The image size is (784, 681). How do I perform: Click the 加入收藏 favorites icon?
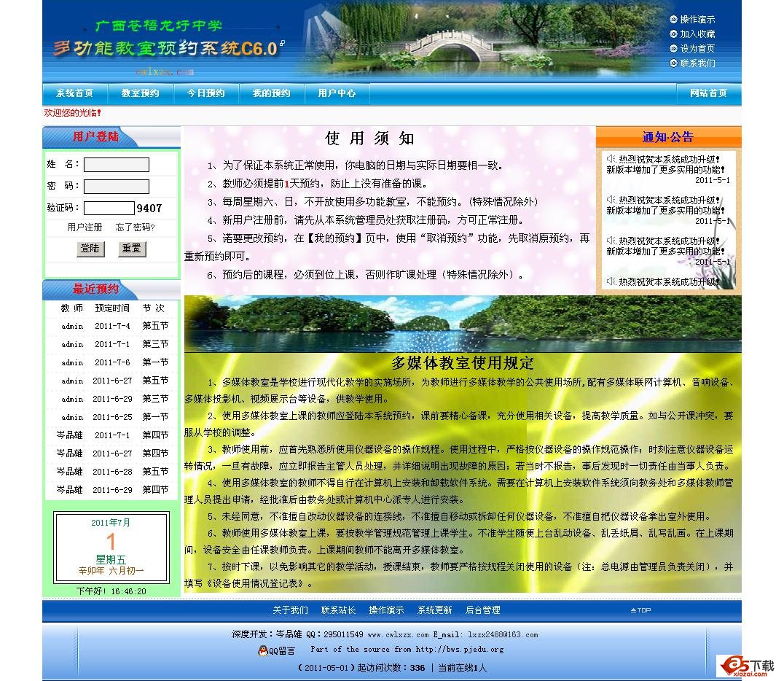click(x=675, y=34)
